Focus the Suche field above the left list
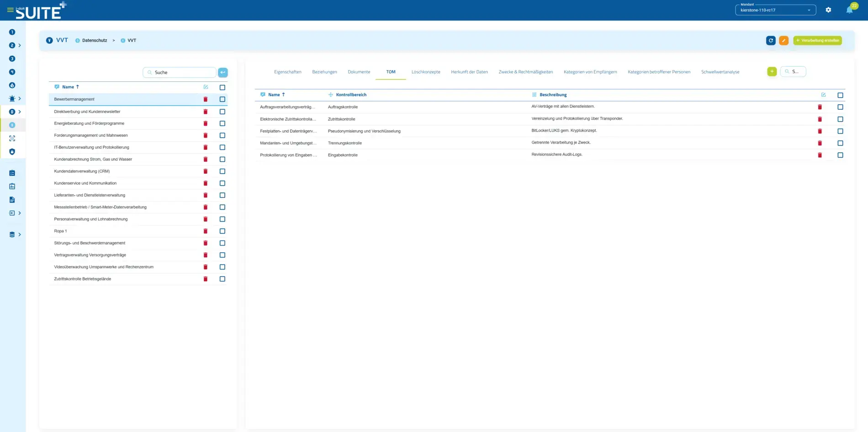Image resolution: width=868 pixels, height=432 pixels. [x=180, y=72]
